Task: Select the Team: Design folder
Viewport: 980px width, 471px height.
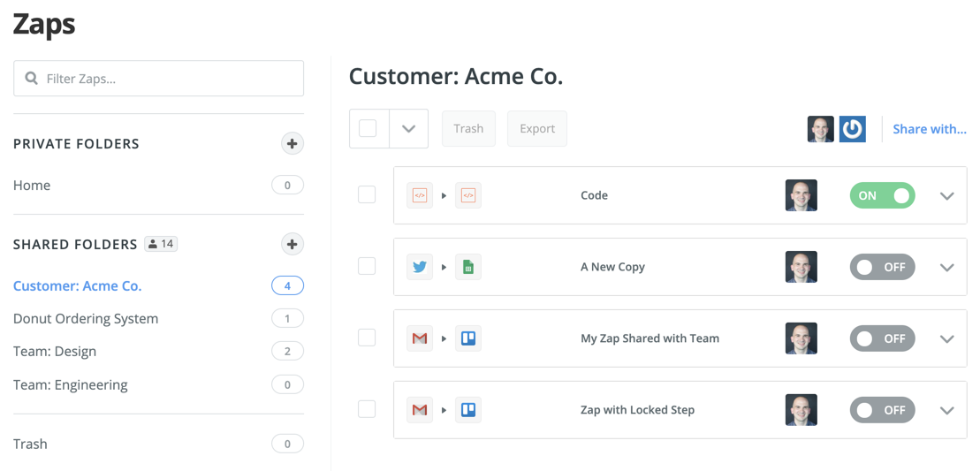Action: 55,352
